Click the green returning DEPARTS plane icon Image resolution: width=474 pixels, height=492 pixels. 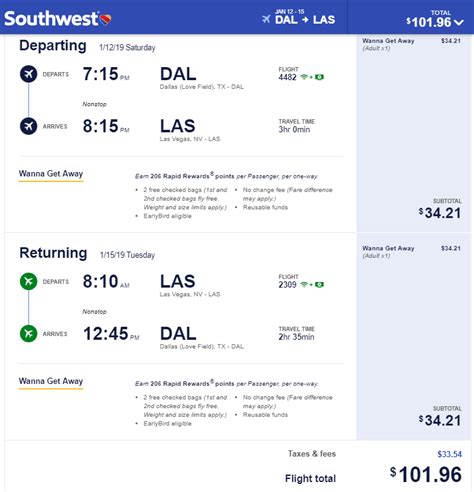(x=29, y=281)
